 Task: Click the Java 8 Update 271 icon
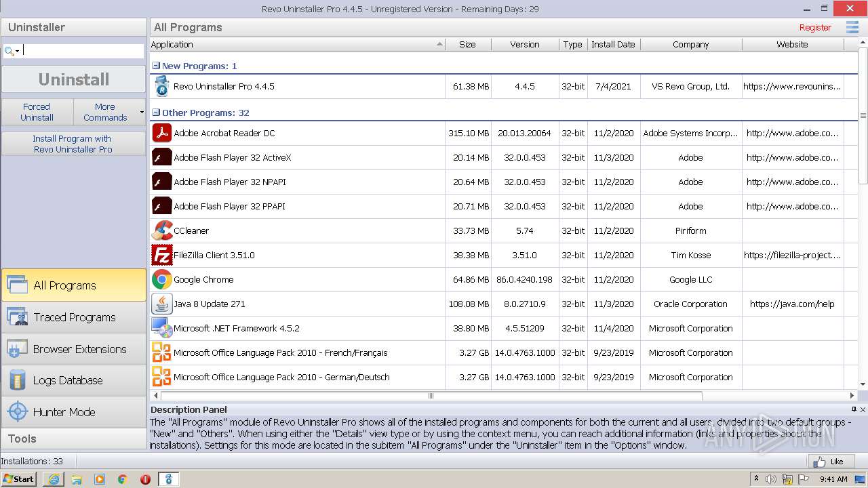tap(161, 304)
